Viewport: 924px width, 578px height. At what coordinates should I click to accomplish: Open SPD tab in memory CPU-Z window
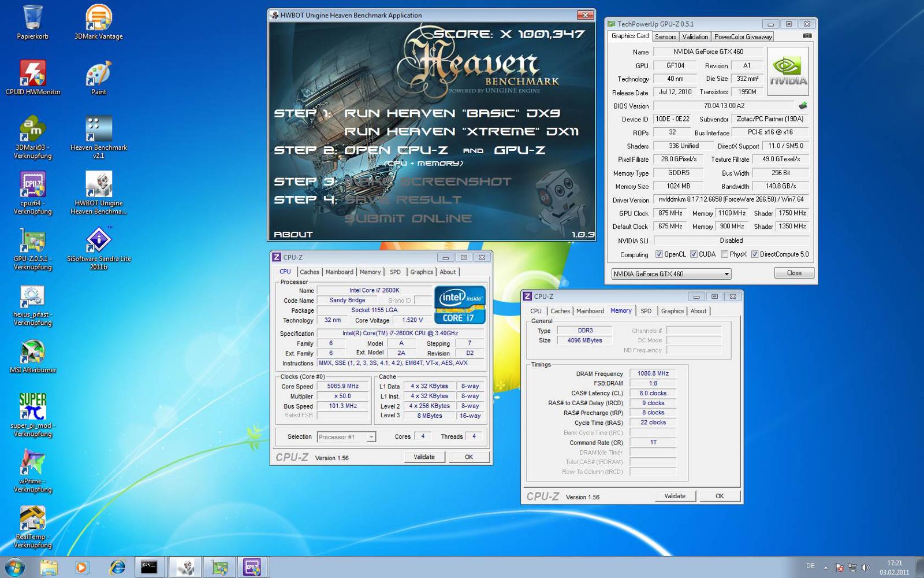click(646, 311)
